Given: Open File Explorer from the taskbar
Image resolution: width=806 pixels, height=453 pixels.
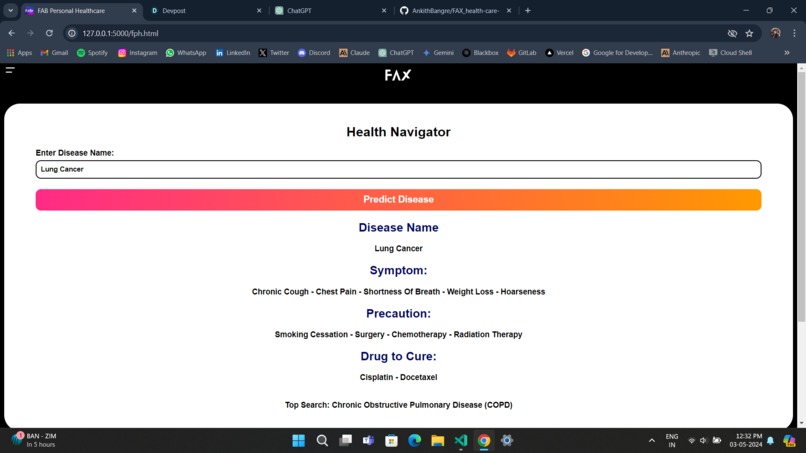Looking at the screenshot, I should click(x=438, y=441).
